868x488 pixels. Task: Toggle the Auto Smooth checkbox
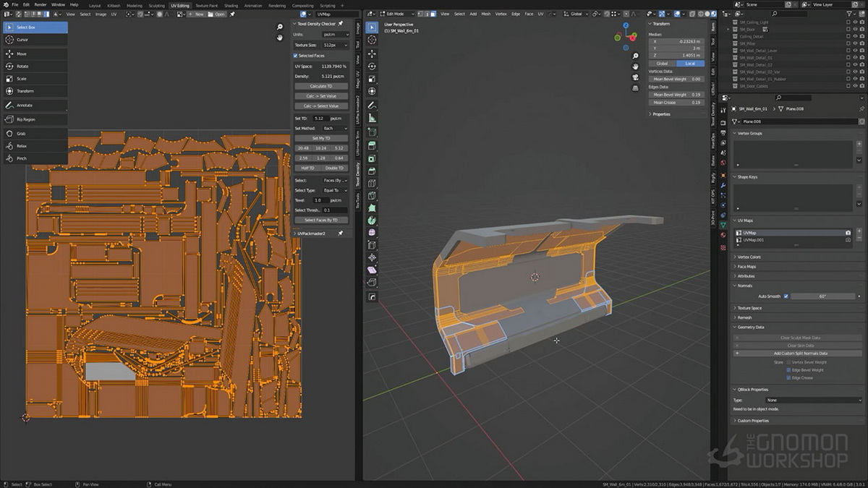786,296
